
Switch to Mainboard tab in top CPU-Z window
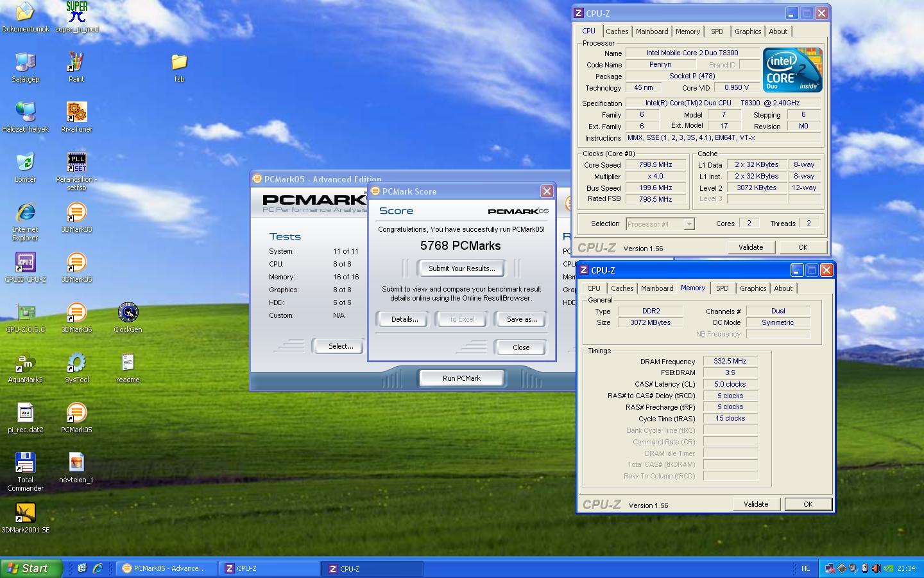[x=652, y=31]
